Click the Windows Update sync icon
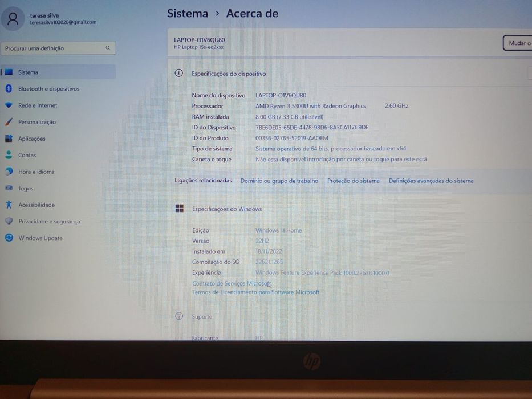 9,238
